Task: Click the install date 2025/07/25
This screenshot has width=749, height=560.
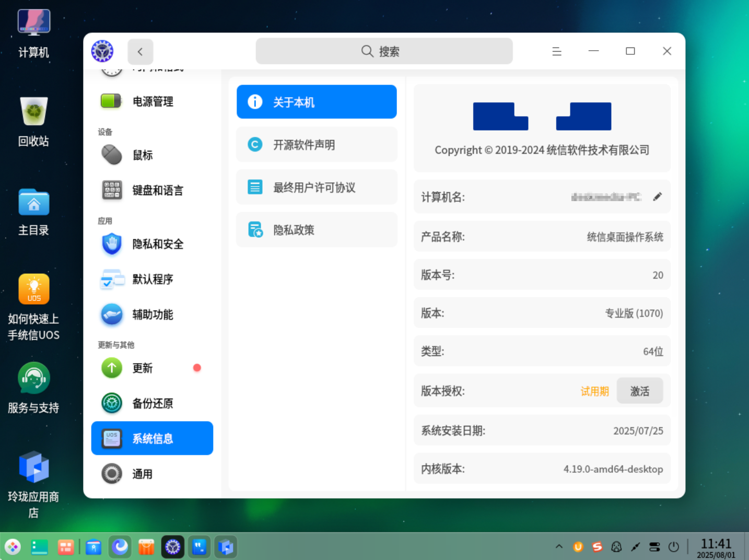Action: [638, 431]
